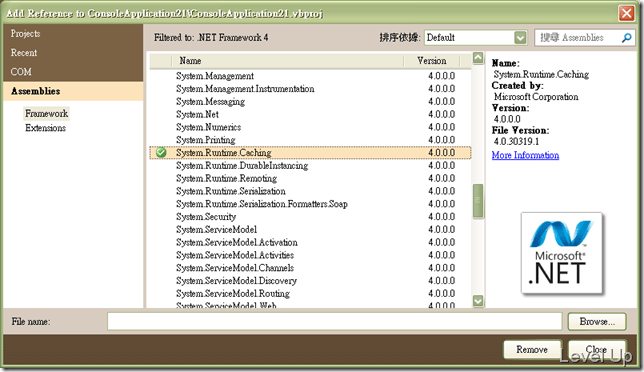
Task: Click the Filtered to .NET Framework 4 label
Action: tap(211, 38)
